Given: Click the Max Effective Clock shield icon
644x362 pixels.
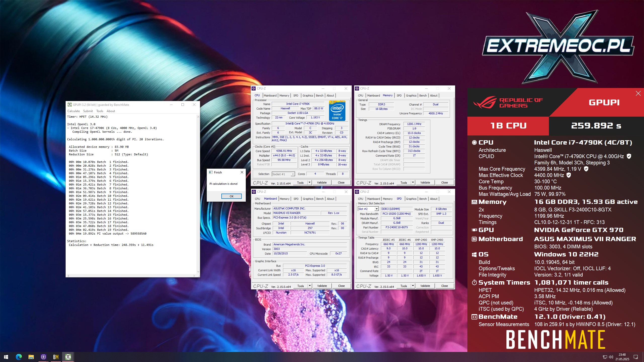Looking at the screenshot, I should click(x=569, y=175).
